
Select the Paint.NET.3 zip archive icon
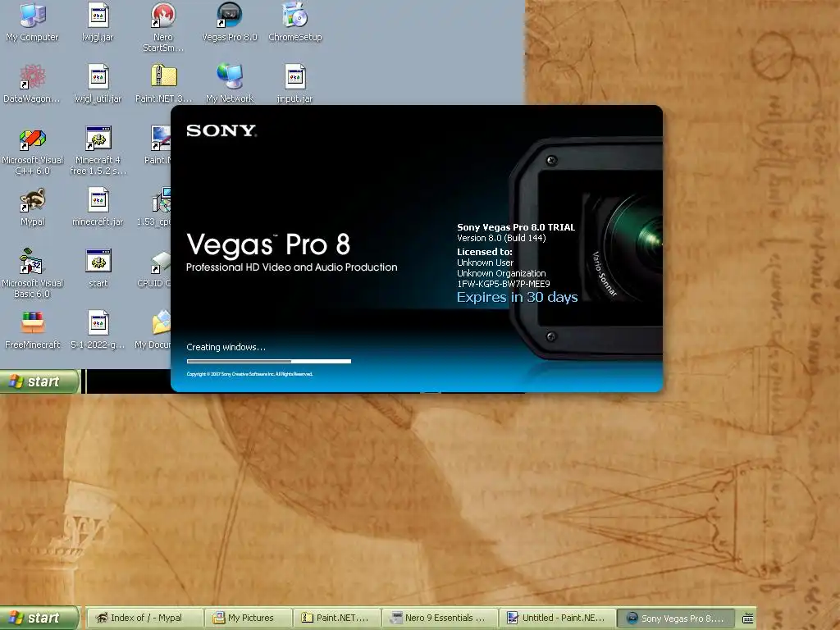pos(163,84)
